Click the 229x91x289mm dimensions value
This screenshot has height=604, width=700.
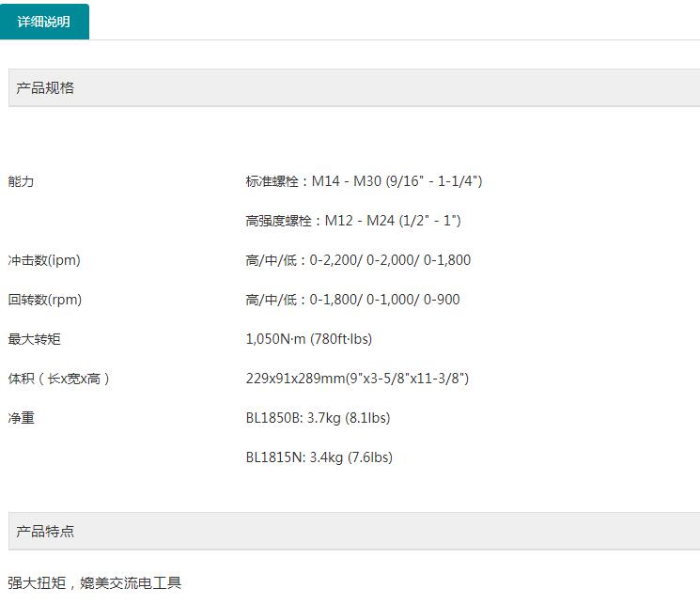tap(357, 379)
